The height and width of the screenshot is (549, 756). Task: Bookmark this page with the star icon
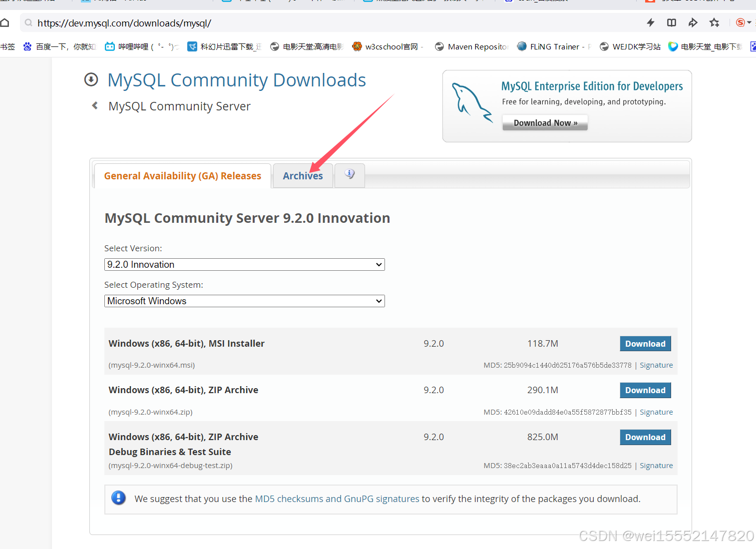pos(715,22)
